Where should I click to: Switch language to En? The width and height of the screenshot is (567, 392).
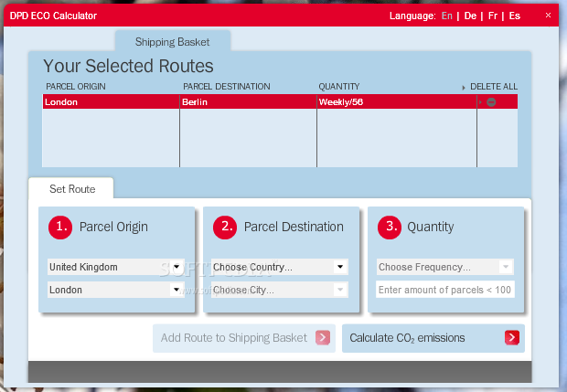447,16
